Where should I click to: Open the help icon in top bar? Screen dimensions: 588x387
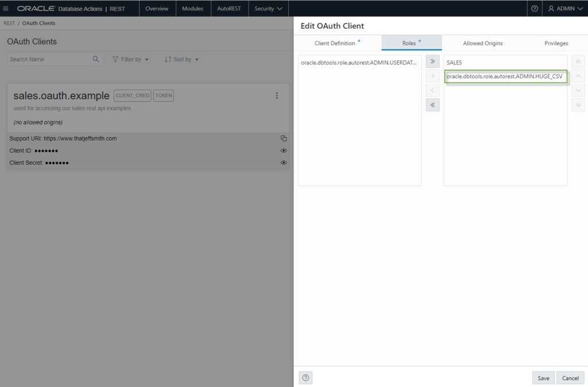[535, 8]
